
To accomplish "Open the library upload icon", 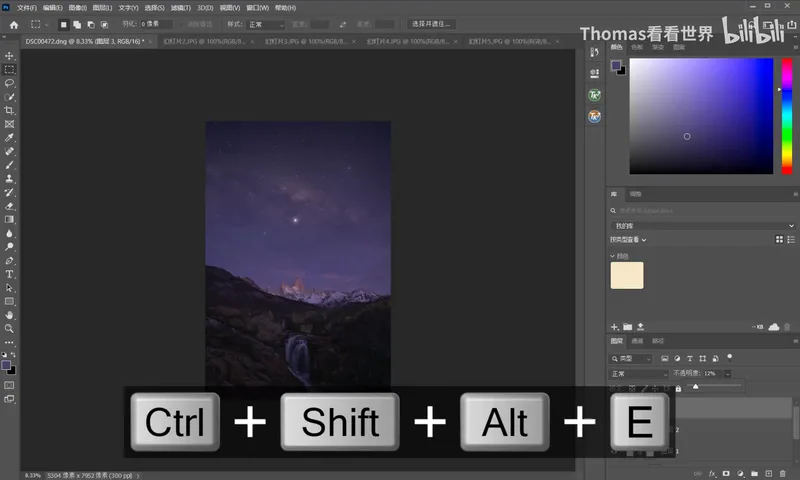I will tap(640, 326).
